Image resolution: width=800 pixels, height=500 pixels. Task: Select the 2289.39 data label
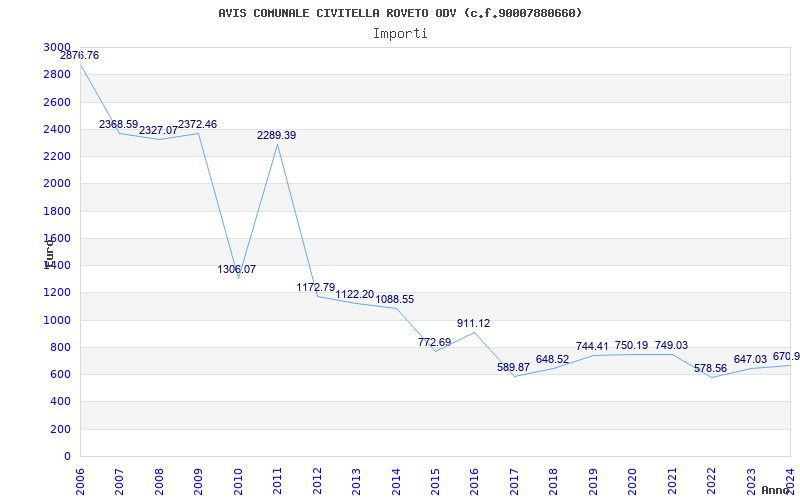click(277, 135)
